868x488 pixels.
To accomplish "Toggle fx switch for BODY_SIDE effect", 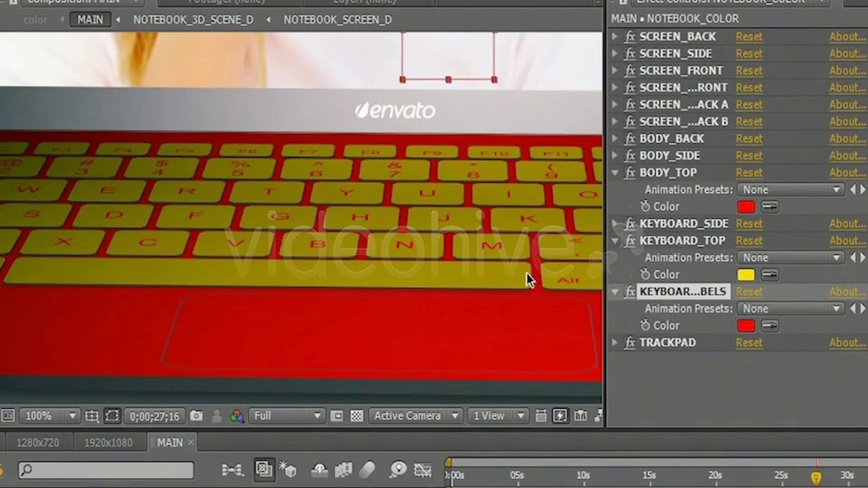I will (x=630, y=155).
